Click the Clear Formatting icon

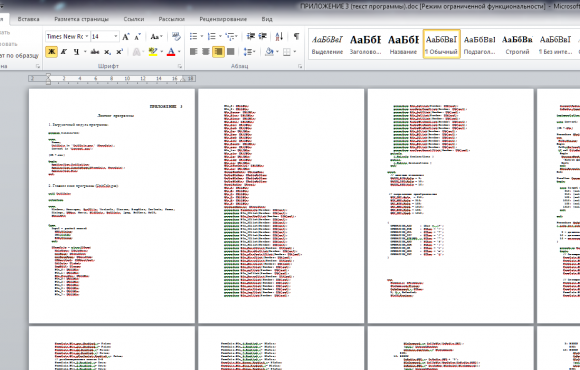point(176,37)
